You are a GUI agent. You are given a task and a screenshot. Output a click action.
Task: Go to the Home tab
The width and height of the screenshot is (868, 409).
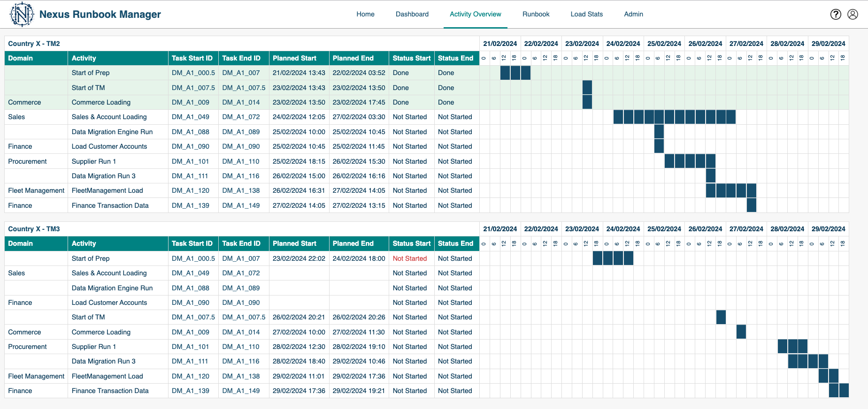click(365, 14)
